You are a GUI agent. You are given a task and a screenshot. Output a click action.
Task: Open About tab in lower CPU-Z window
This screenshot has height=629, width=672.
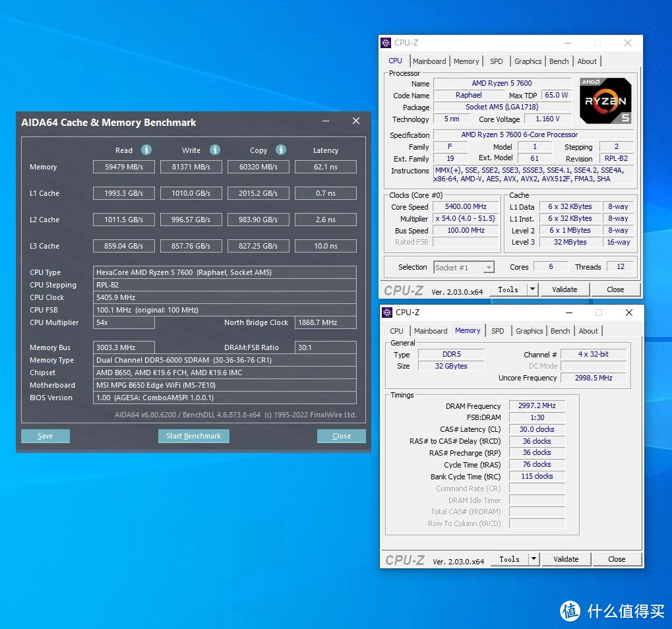coord(588,331)
